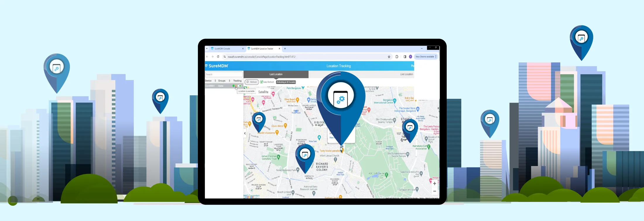
Task: Open the tab search dropdown arrow
Action: (x=207, y=49)
